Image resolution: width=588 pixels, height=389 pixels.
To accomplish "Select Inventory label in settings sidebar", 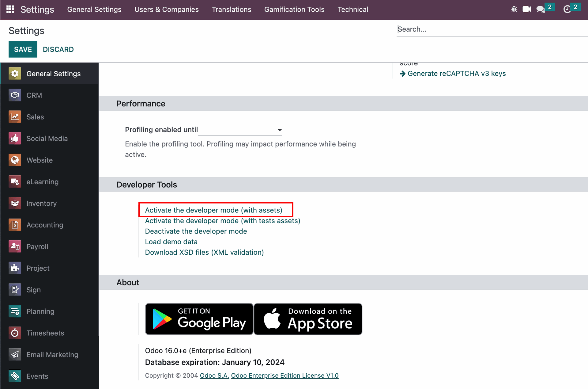I will pyautogui.click(x=42, y=203).
